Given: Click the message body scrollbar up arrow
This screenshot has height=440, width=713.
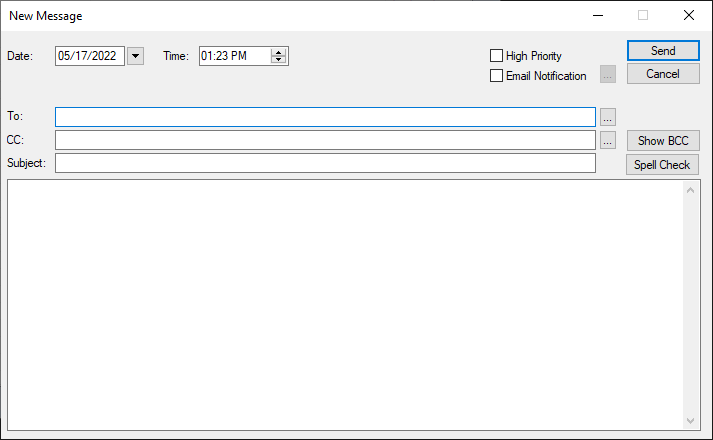Looking at the screenshot, I should tap(691, 190).
